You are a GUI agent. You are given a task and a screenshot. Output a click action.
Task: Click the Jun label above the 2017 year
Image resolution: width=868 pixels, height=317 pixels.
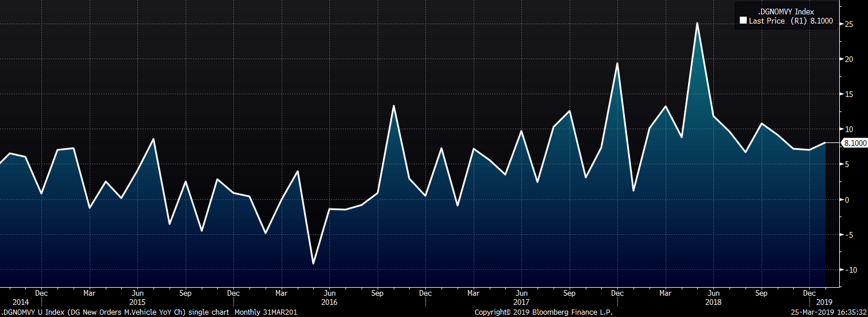521,293
